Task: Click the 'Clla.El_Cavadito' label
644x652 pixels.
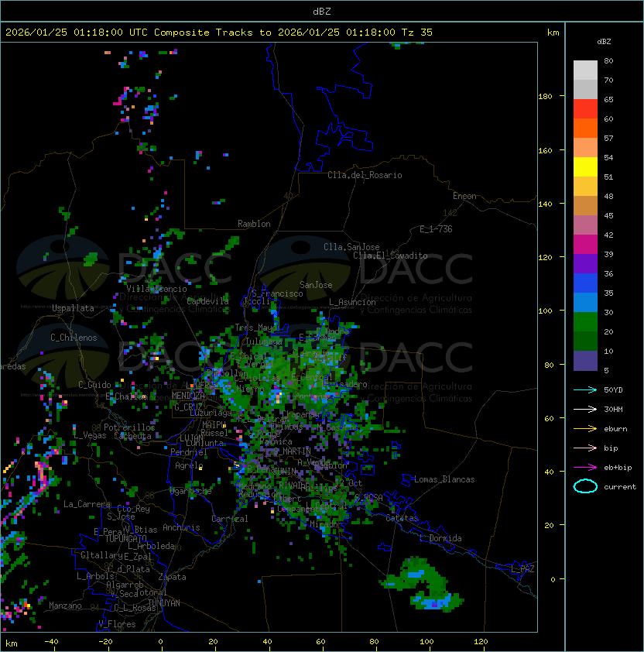Action: pyautogui.click(x=390, y=256)
